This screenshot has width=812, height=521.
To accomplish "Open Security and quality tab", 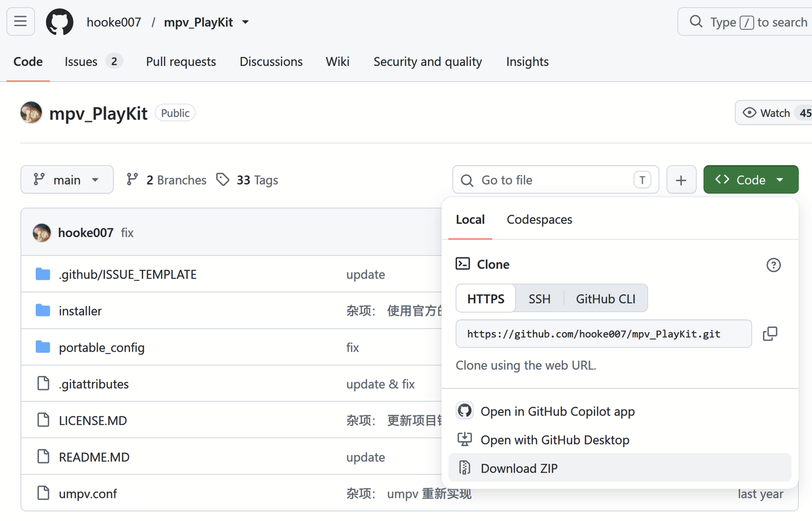I will click(x=428, y=61).
